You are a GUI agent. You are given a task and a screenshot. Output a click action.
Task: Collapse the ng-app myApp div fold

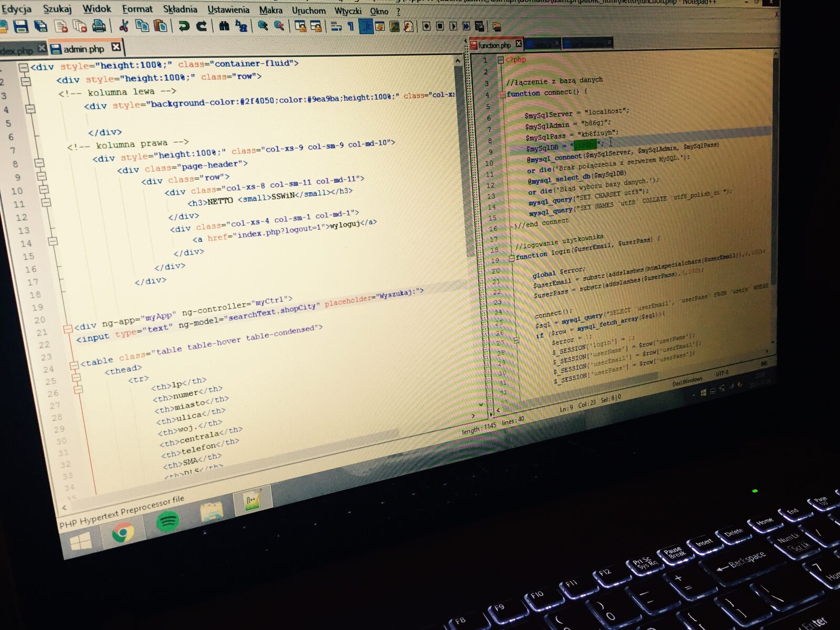(67, 329)
